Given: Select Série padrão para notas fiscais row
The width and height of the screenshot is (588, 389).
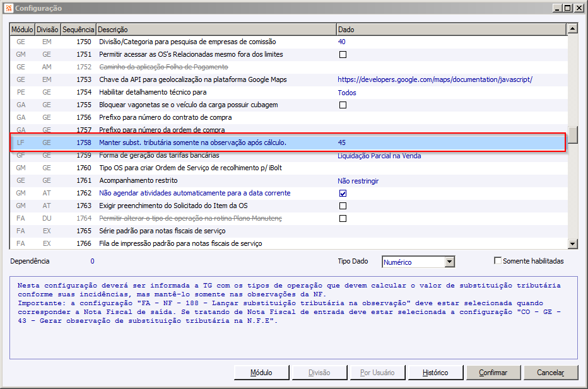Looking at the screenshot, I should [x=288, y=231].
